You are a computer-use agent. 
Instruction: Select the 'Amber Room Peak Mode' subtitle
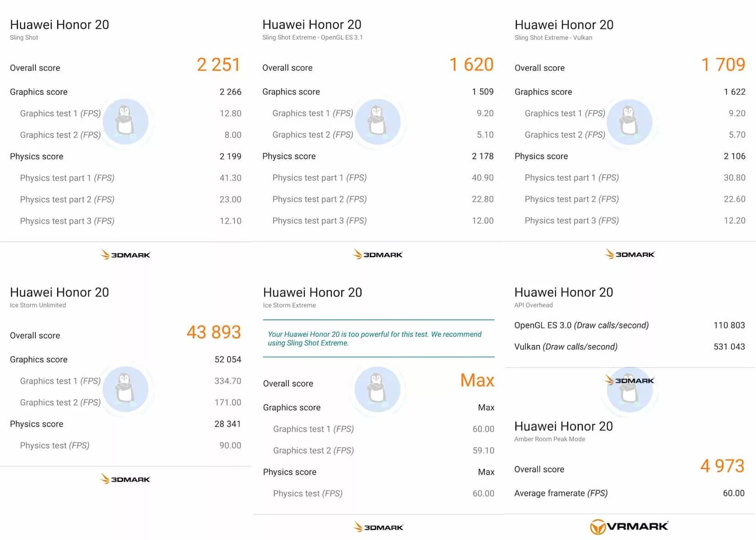[x=549, y=439]
